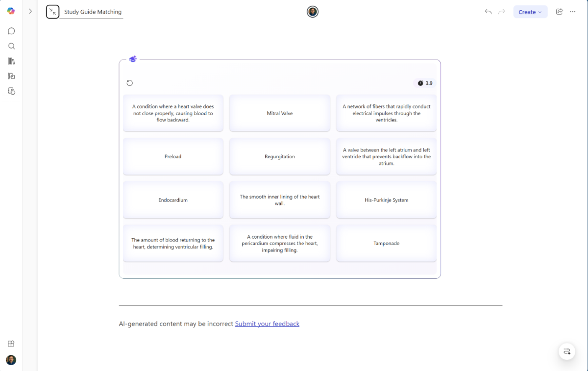Viewport: 588px width, 371px height.
Task: Select the Preload card
Action: point(173,156)
